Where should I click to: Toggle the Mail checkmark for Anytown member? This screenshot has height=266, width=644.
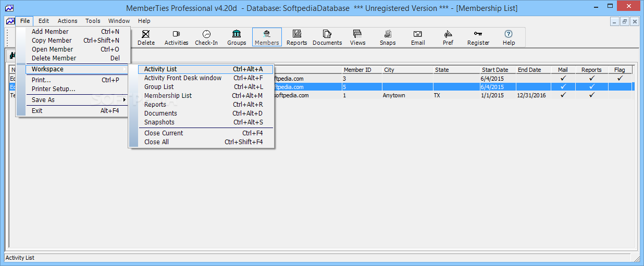(563, 95)
